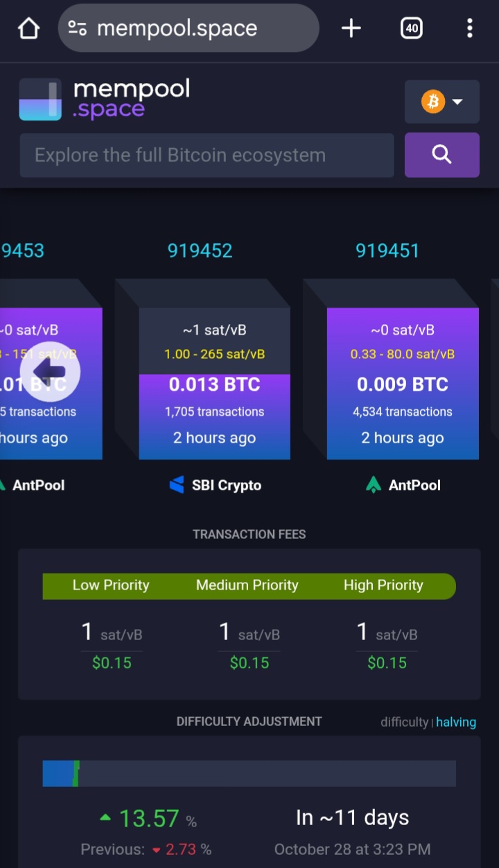
Task: Open the Bitcoin network selector dropdown
Action: (441, 103)
